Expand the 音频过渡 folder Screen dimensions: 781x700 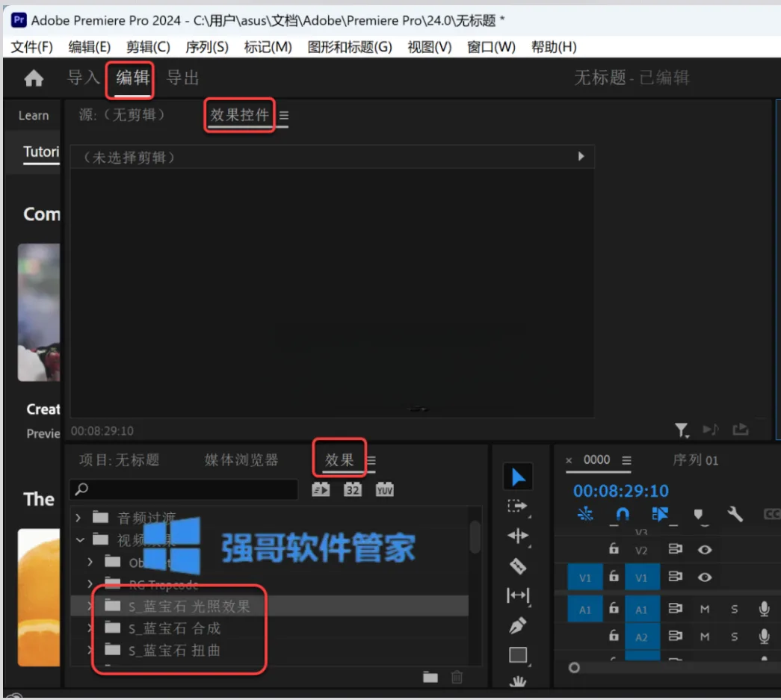coord(78,518)
